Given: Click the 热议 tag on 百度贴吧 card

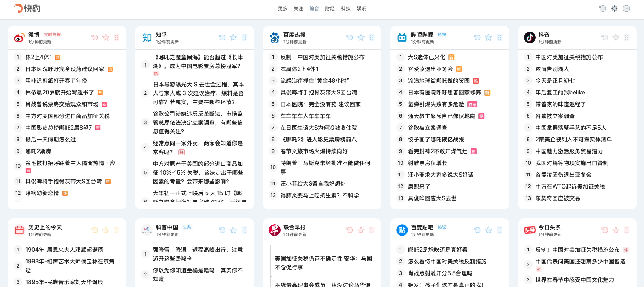Looking at the screenshot, I should click(442, 227).
